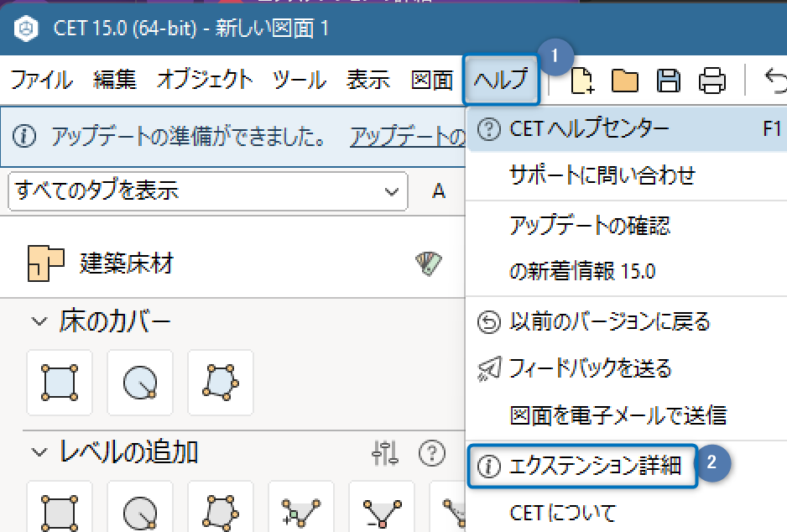The image size is (787, 532).
Task: Open the すべてのタブを表示 dropdown
Action: click(208, 191)
